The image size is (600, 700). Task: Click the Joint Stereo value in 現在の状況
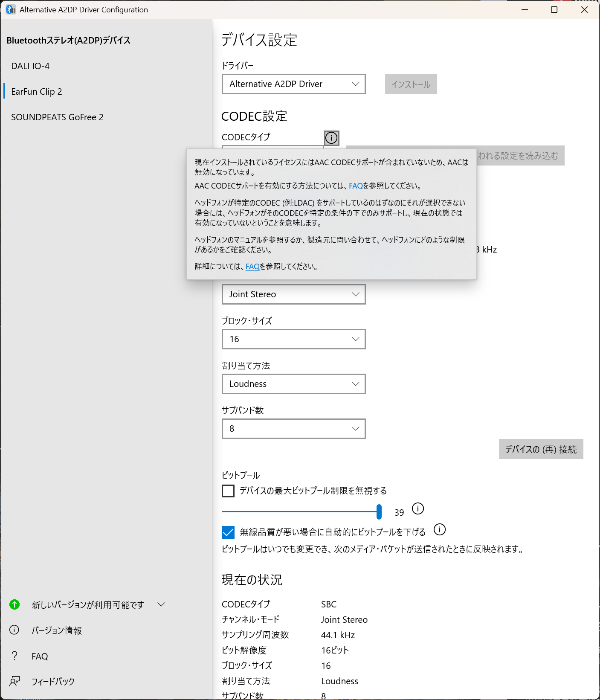344,620
